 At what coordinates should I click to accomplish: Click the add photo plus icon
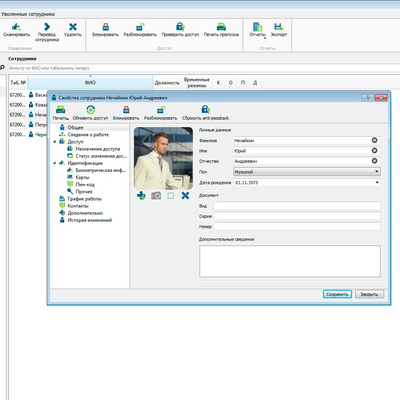pos(141,196)
